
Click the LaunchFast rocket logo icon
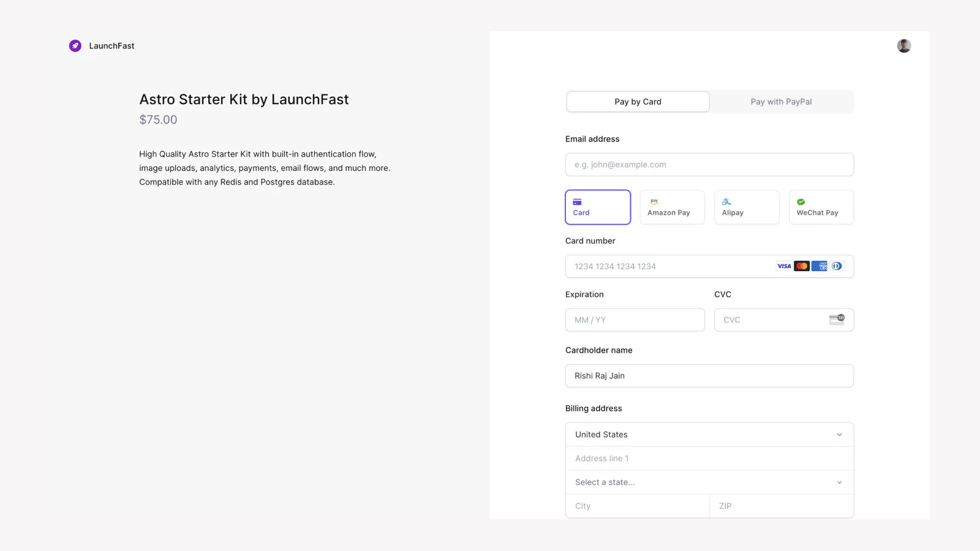coord(75,45)
